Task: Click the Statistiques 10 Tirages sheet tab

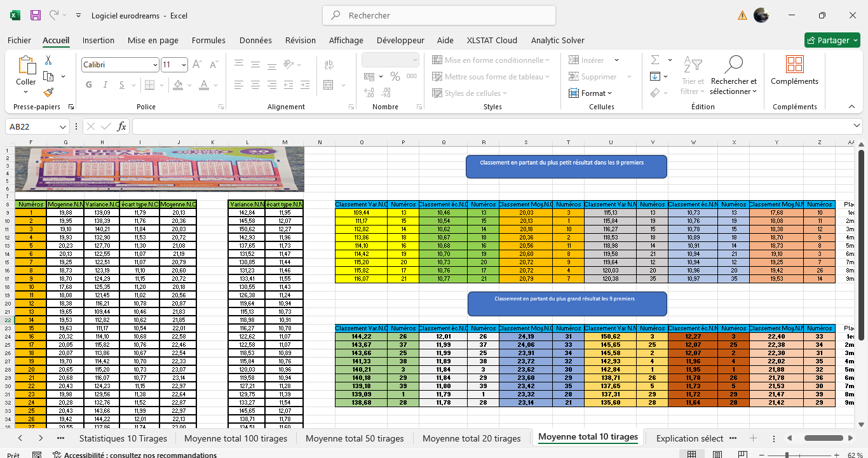Action: pyautogui.click(x=123, y=438)
